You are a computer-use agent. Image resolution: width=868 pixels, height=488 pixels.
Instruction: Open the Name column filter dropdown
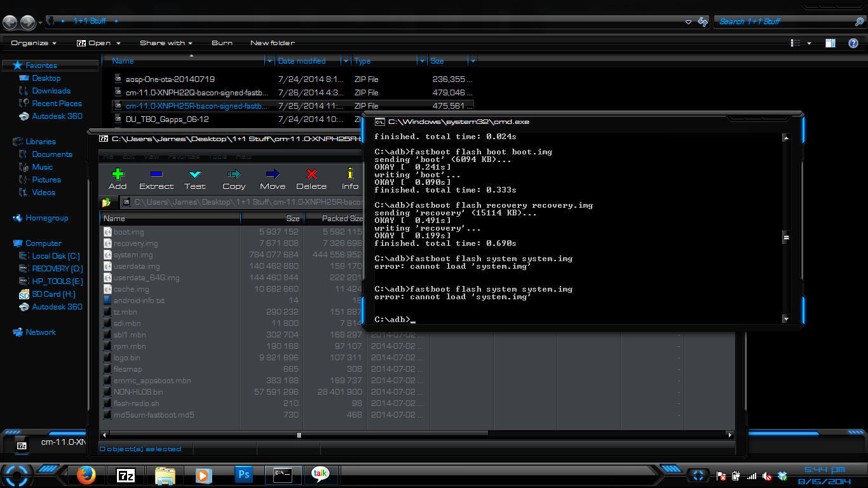(269, 61)
